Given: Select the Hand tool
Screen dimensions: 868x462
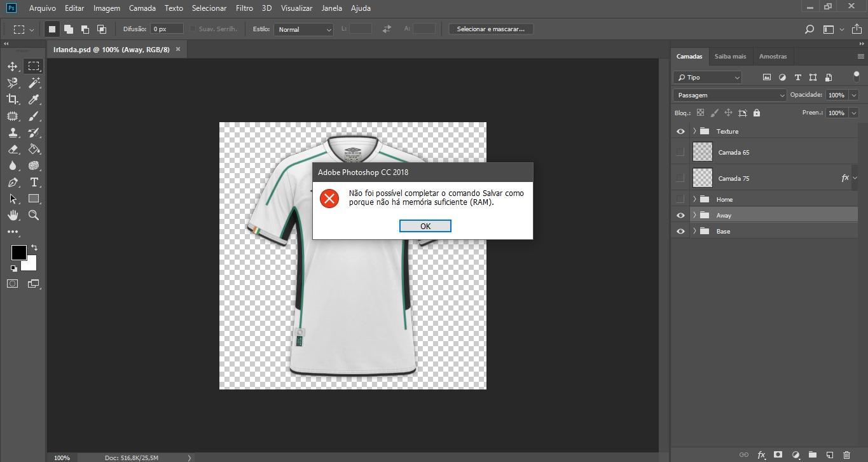Looking at the screenshot, I should (12, 215).
